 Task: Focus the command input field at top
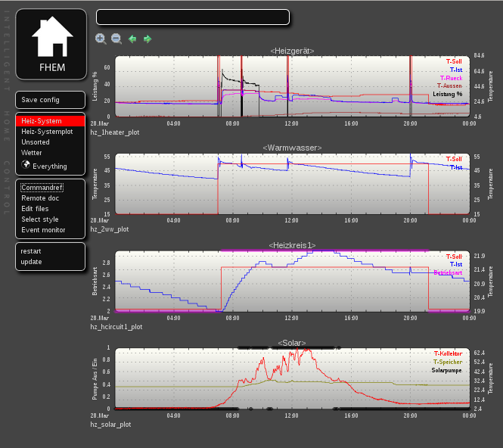[192, 17]
